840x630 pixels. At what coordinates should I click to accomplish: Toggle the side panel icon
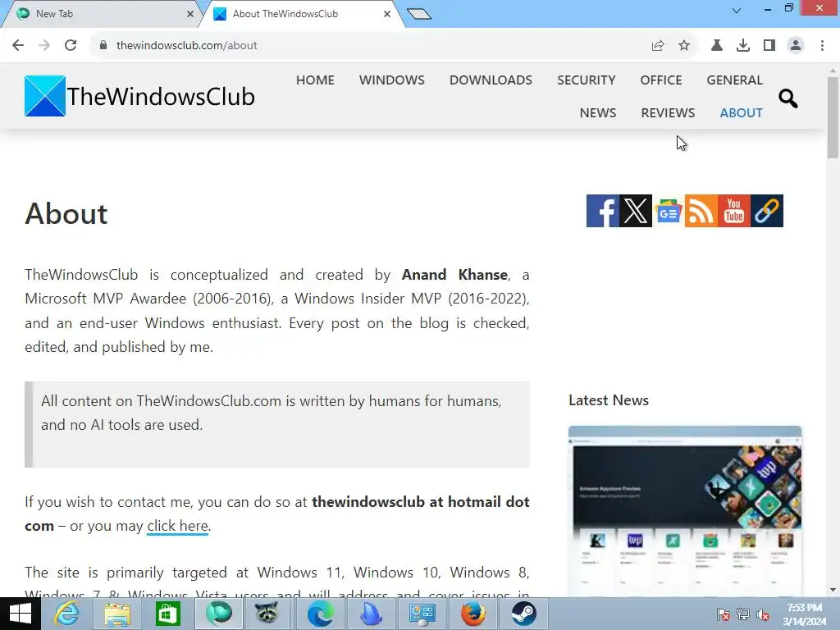tap(769, 46)
